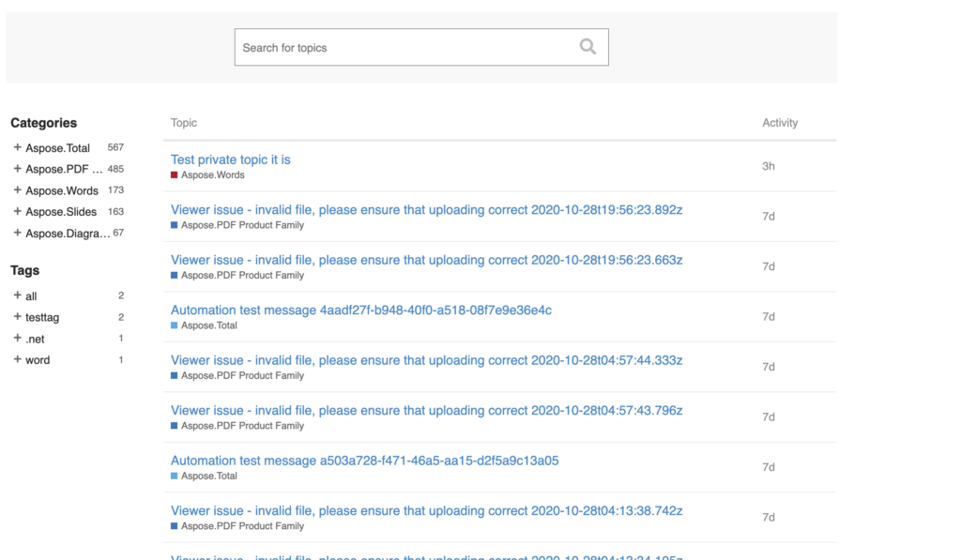Click 7d activity for the 04:57:44.333z topic
The height and width of the screenshot is (560, 961).
[769, 367]
